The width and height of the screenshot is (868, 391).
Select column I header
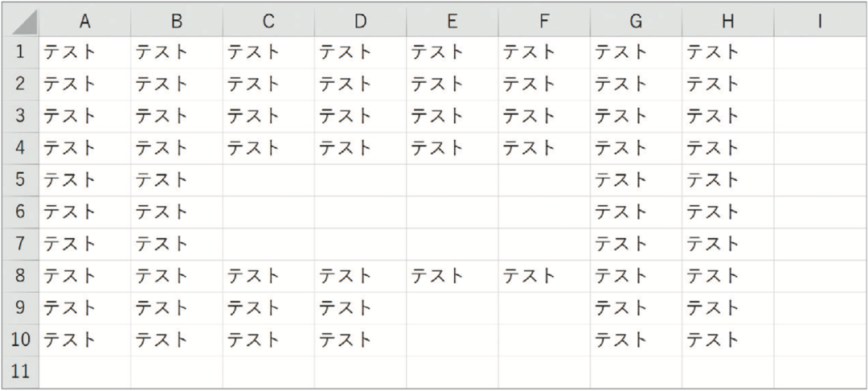pos(819,21)
